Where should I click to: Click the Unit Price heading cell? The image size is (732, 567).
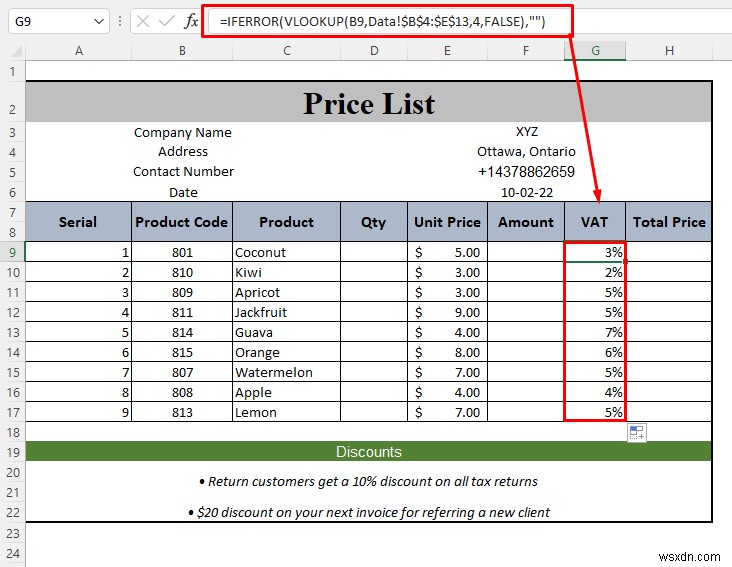[x=447, y=222]
